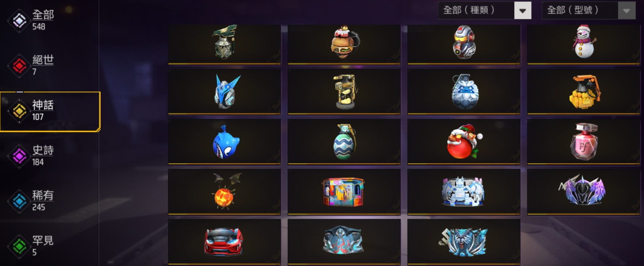Choose the snowman grenade skin

tap(584, 44)
